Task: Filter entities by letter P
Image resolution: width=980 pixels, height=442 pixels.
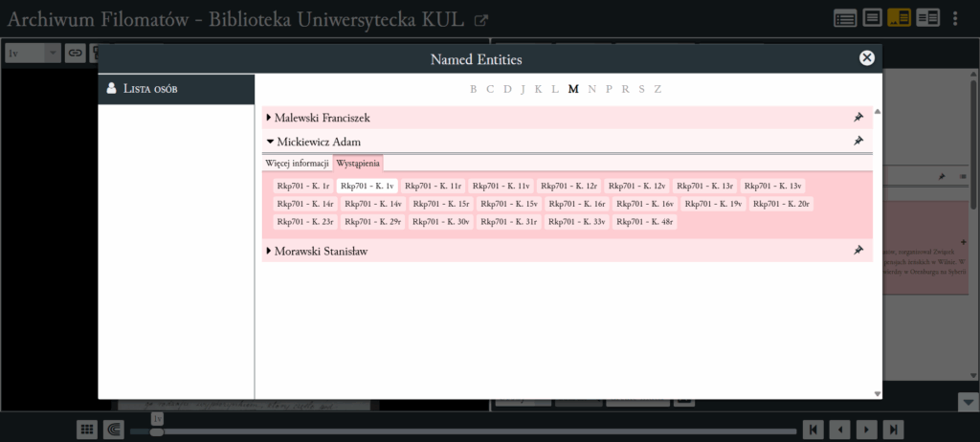Action: coord(609,89)
